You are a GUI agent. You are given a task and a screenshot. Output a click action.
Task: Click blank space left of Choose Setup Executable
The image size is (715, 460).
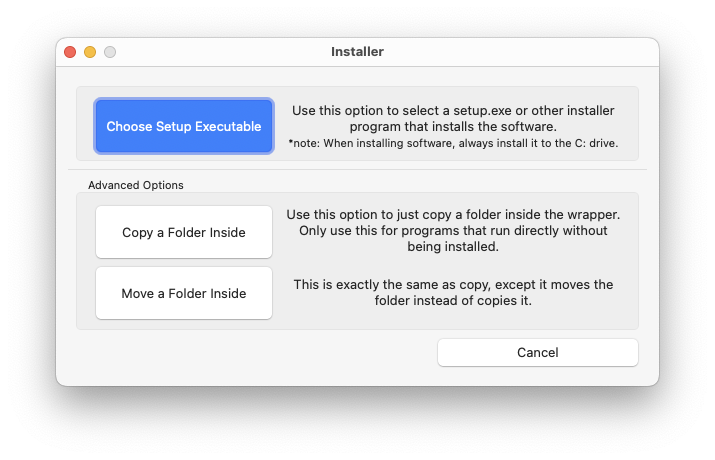tap(86, 126)
